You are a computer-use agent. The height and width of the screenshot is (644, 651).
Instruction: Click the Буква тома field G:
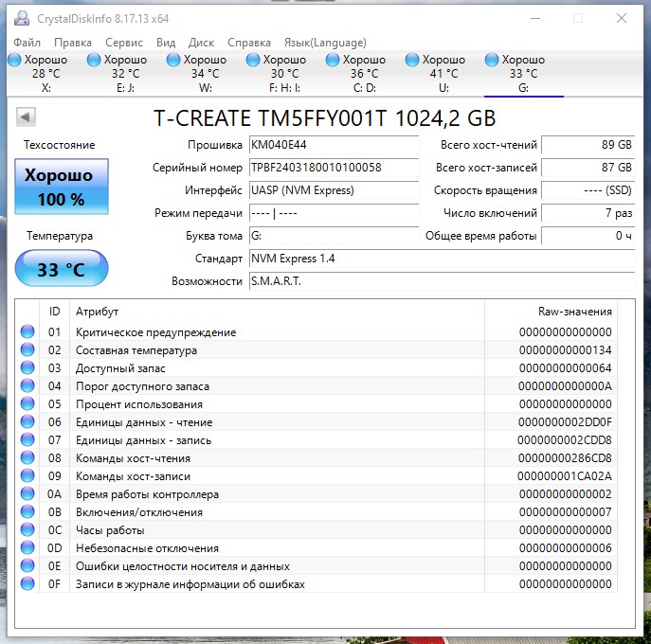pos(334,236)
